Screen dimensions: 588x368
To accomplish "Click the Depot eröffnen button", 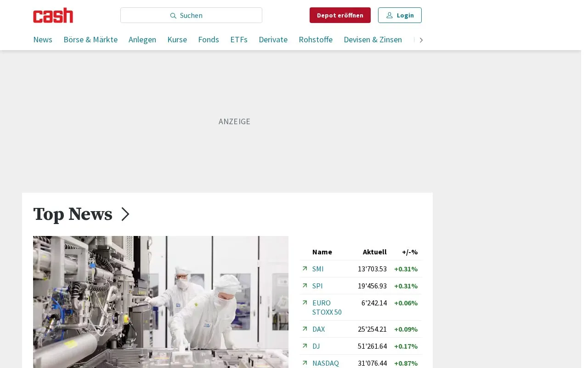I will tap(340, 15).
